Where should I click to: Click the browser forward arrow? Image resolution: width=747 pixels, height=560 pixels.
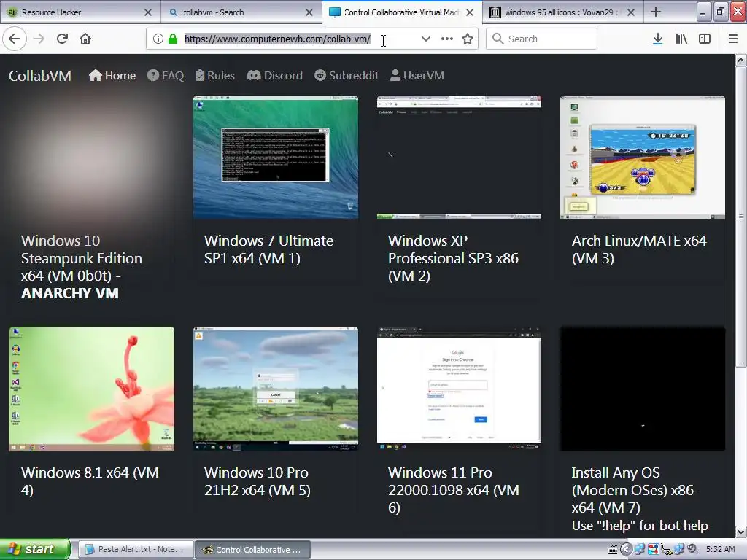[39, 39]
